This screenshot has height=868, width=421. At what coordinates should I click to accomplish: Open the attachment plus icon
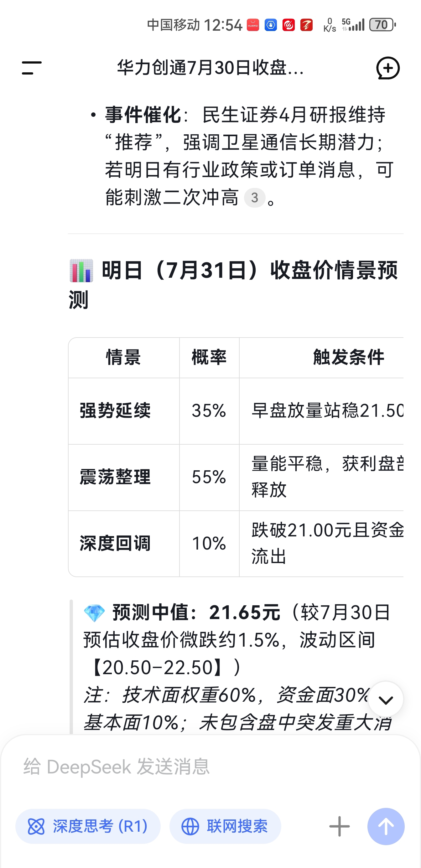(x=339, y=826)
